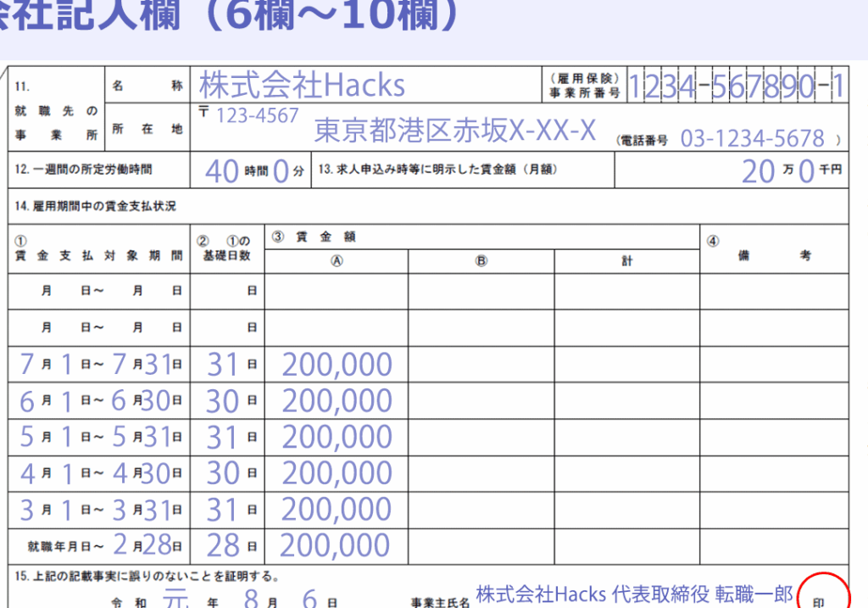The image size is (868, 608).
Task: Select the phone number 03-1234-5678
Action: [752, 138]
